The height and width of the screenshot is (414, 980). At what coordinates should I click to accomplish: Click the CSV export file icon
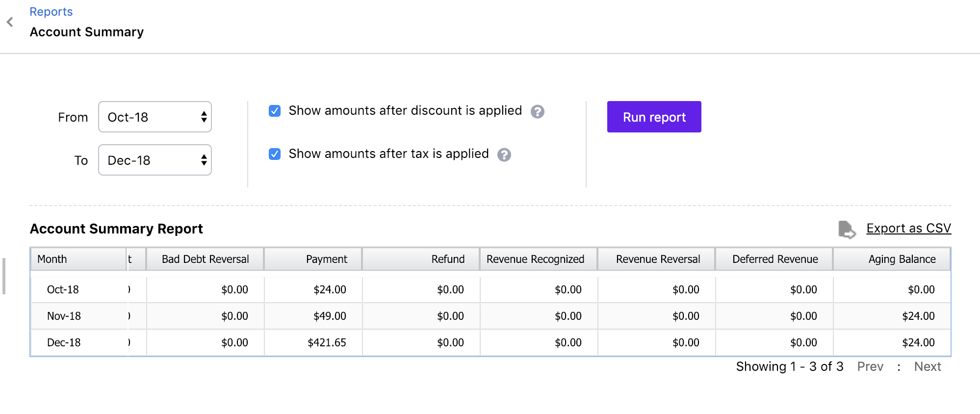847,229
